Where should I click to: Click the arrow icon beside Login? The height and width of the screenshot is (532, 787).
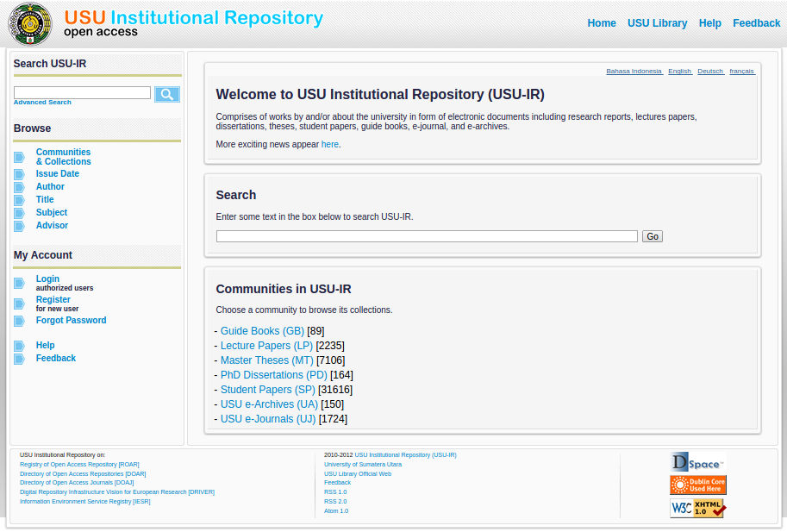19,283
